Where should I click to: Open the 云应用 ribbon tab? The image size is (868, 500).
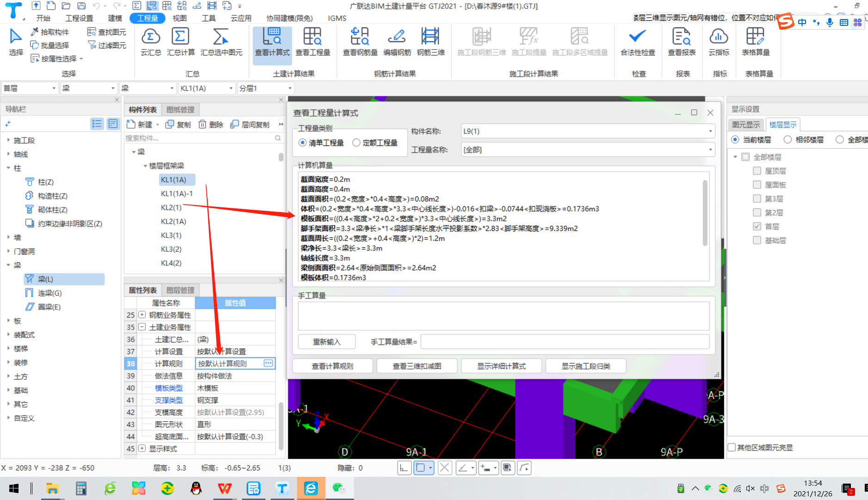pos(241,18)
